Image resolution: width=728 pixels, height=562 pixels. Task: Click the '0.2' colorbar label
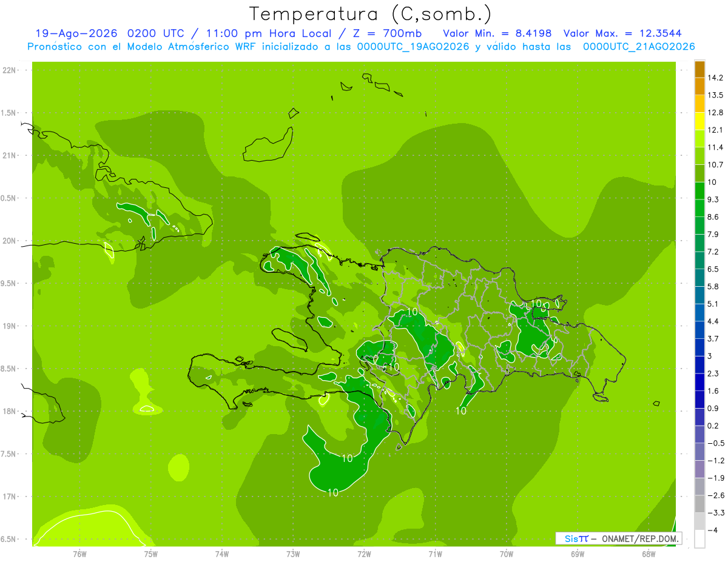coord(713,426)
